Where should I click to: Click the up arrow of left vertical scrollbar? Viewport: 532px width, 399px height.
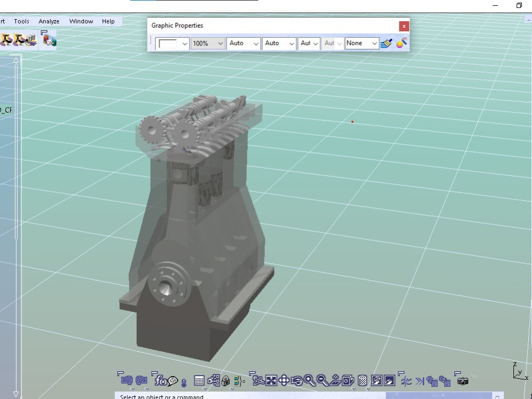(x=16, y=61)
